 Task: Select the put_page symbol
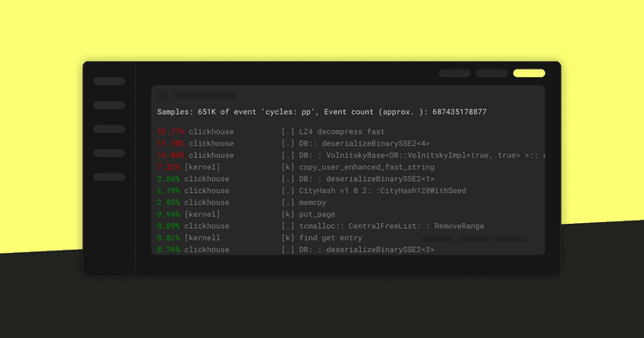click(317, 214)
